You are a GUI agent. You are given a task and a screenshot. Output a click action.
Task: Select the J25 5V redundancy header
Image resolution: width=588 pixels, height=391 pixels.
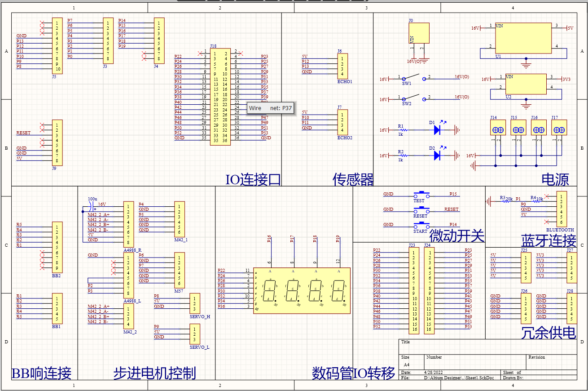526,268
